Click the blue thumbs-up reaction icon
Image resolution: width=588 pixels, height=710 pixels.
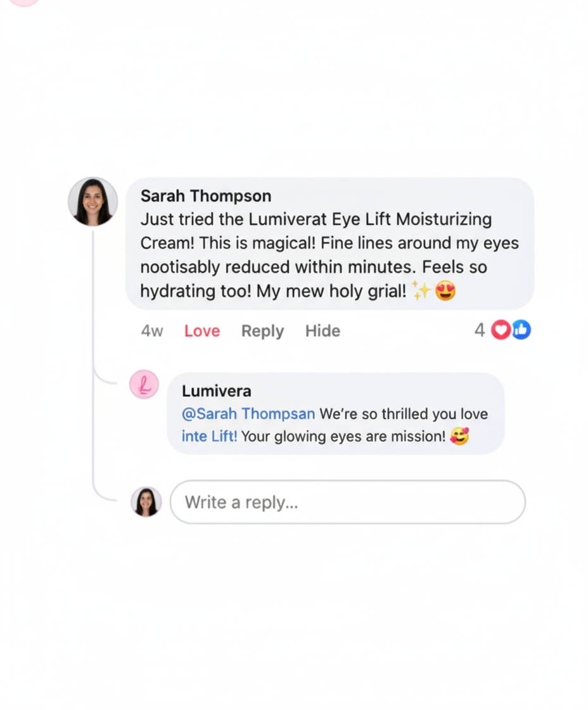[x=521, y=330]
